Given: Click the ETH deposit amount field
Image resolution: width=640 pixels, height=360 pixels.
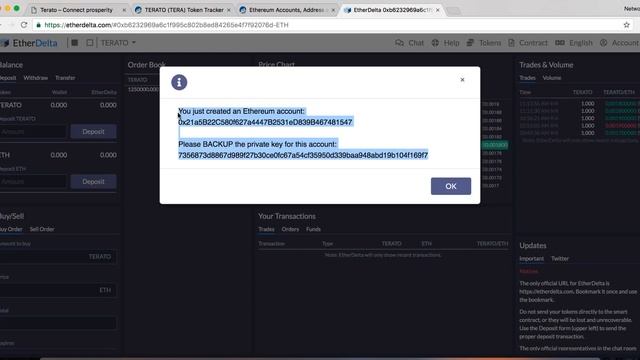Looking at the screenshot, I should pyautogui.click(x=33, y=181).
